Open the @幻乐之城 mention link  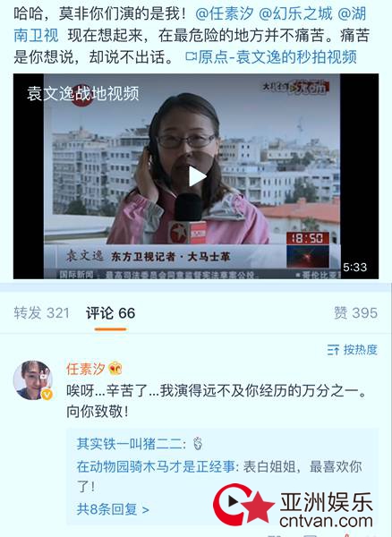295,14
